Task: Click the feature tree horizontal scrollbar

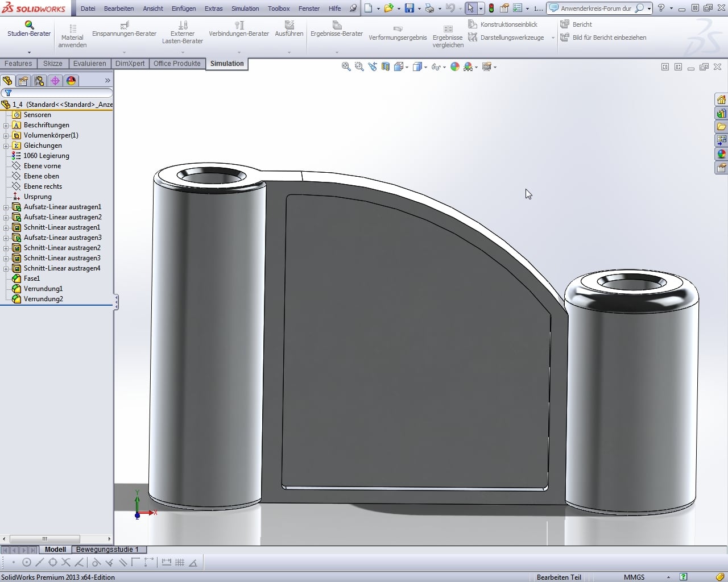Action: (44, 539)
